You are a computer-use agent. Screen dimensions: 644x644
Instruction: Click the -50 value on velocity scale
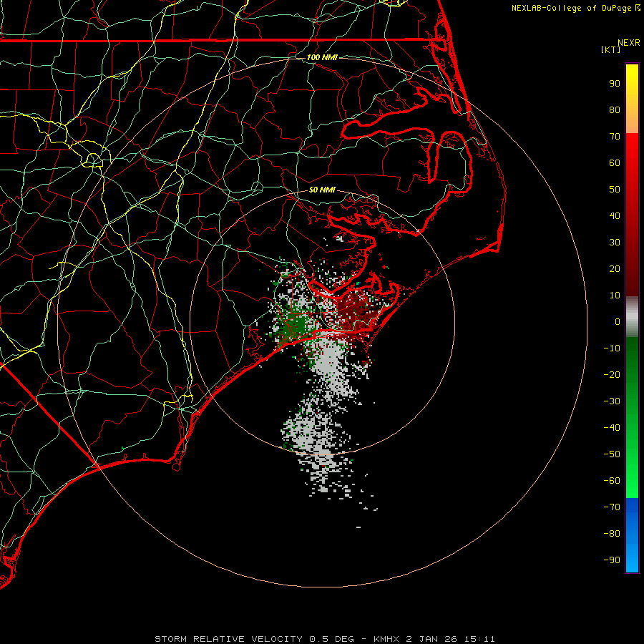click(x=612, y=454)
